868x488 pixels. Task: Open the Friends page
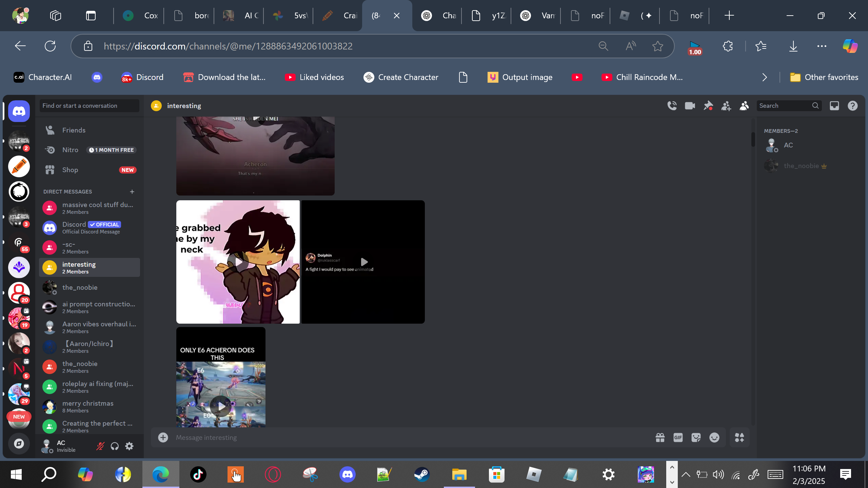pyautogui.click(x=90, y=130)
